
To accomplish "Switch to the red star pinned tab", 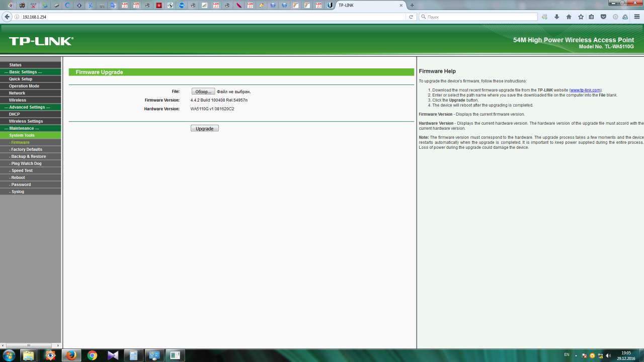I will (x=159, y=5).
